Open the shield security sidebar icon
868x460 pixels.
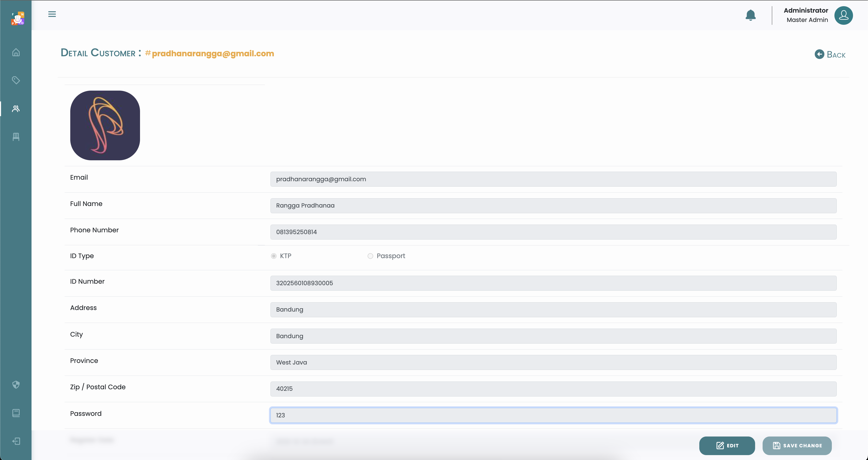point(16,385)
